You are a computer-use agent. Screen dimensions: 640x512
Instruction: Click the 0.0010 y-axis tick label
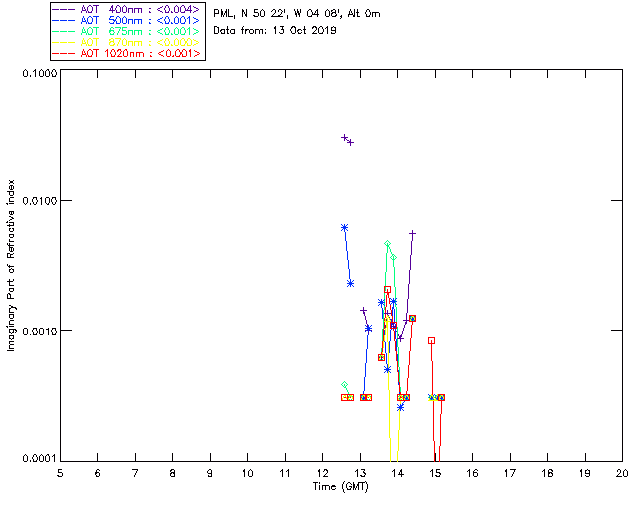point(39,331)
